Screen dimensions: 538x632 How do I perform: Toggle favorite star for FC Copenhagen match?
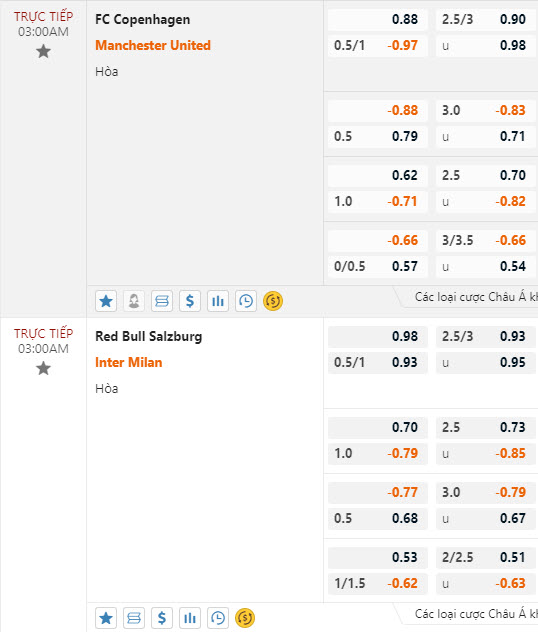coord(43,52)
